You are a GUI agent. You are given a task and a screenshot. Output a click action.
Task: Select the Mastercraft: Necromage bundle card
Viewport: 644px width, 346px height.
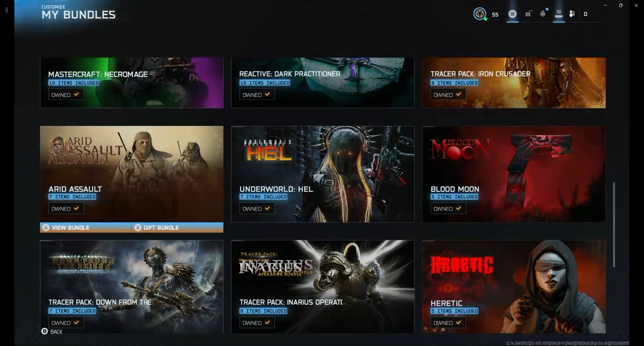pos(131,83)
